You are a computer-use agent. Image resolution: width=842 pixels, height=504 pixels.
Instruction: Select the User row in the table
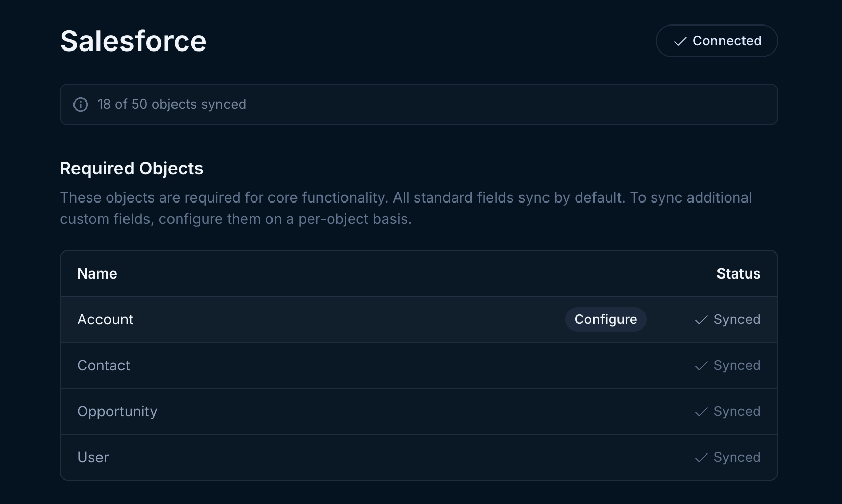click(306, 457)
